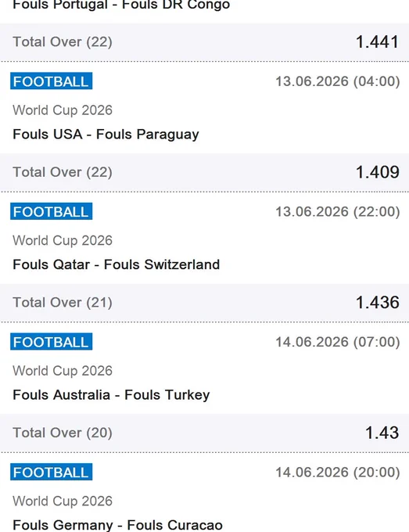
Task: Click World Cup 2026 above USA match
Action: click(x=63, y=110)
